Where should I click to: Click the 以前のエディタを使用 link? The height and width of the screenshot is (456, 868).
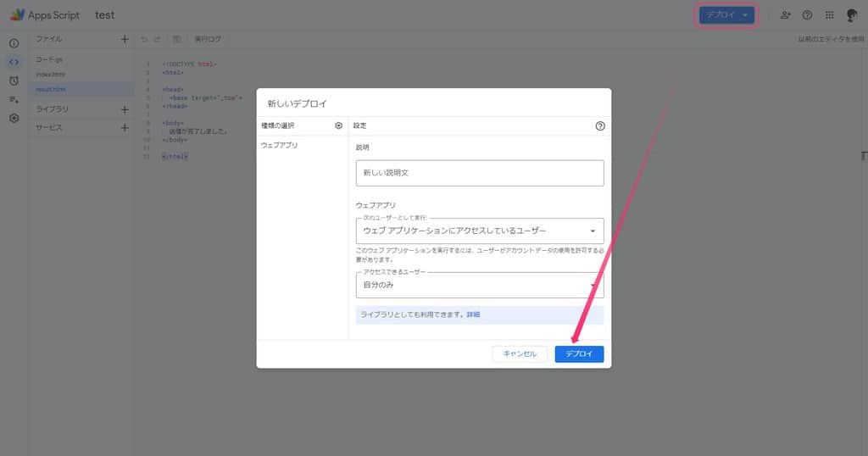pyautogui.click(x=831, y=39)
